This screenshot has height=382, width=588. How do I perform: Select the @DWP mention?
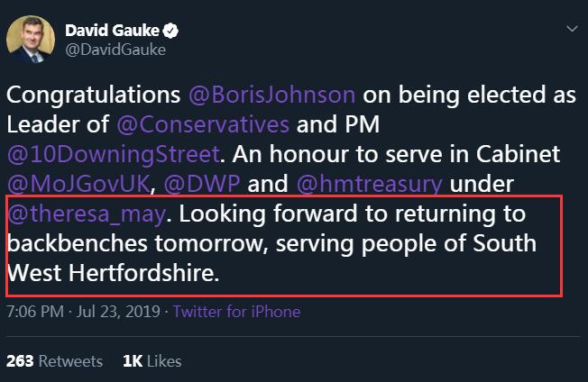tap(203, 184)
